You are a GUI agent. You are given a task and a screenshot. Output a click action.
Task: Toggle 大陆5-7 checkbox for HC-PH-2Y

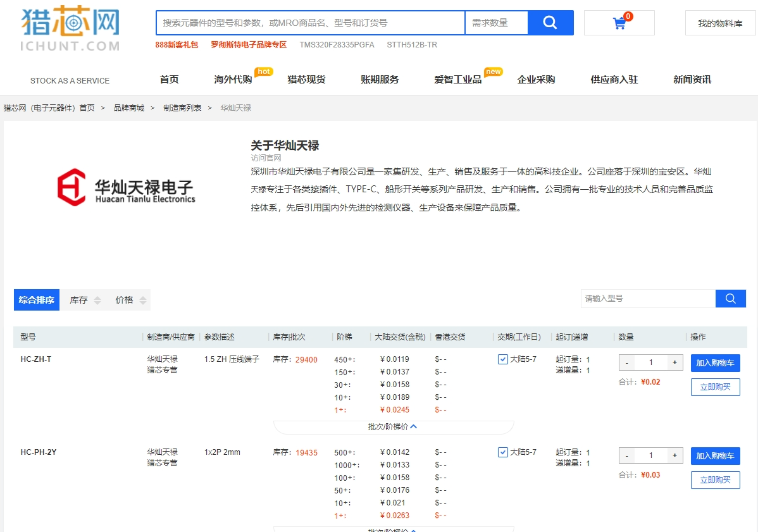(503, 452)
